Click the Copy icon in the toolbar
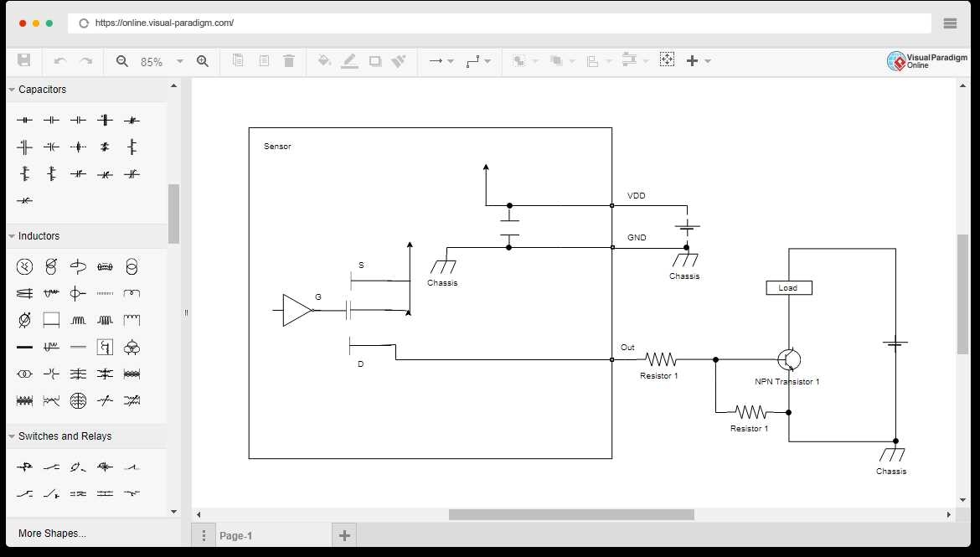The height and width of the screenshot is (557, 980). [x=238, y=60]
